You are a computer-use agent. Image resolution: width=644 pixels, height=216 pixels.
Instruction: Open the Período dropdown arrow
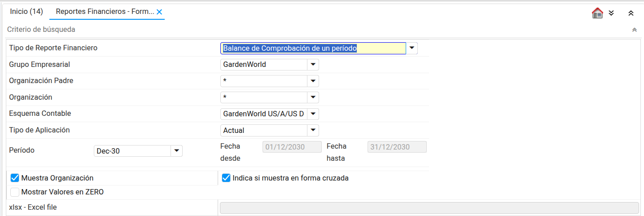(177, 151)
